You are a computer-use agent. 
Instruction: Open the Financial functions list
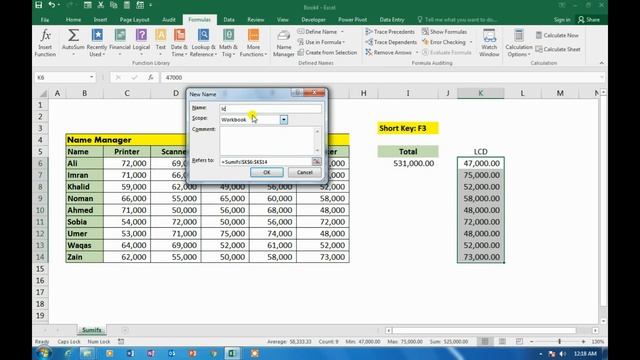coord(120,43)
